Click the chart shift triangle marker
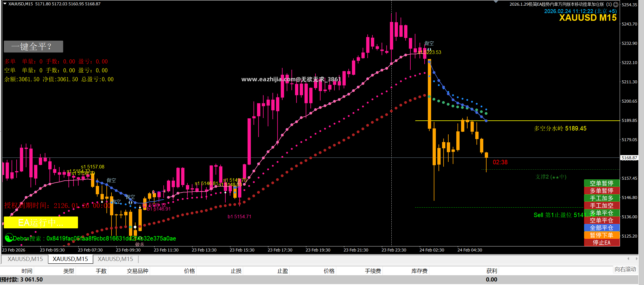Screen dimensions: 644x285 click(496, 2)
